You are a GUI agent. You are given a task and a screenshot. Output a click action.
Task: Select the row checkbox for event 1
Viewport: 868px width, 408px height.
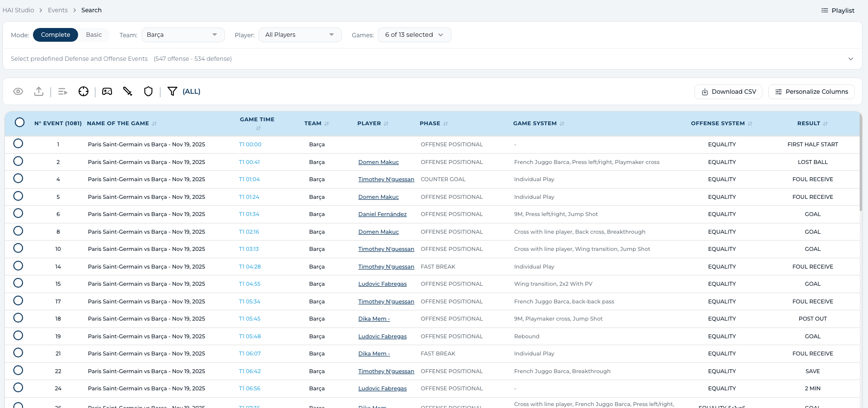(x=18, y=144)
